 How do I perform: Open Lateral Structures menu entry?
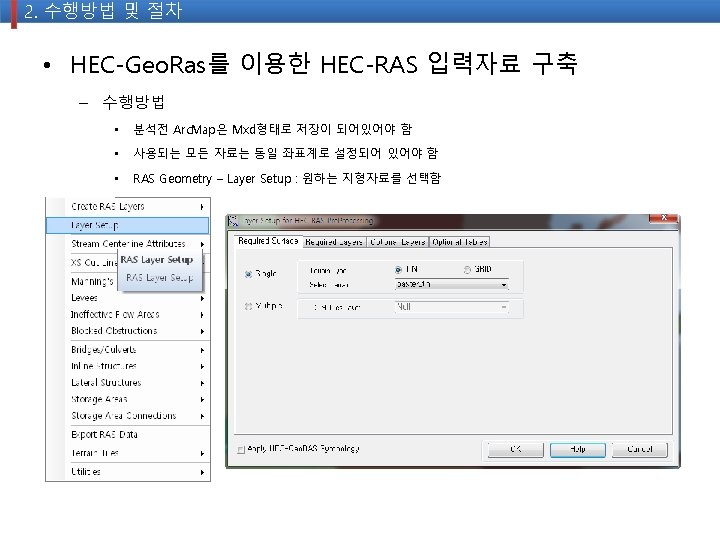[128, 382]
